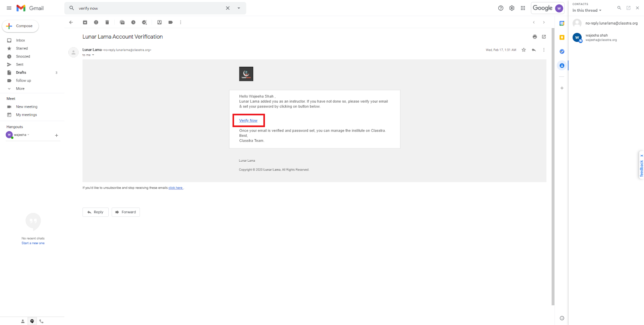
Task: Open Google Tasks side panel
Action: click(x=562, y=51)
